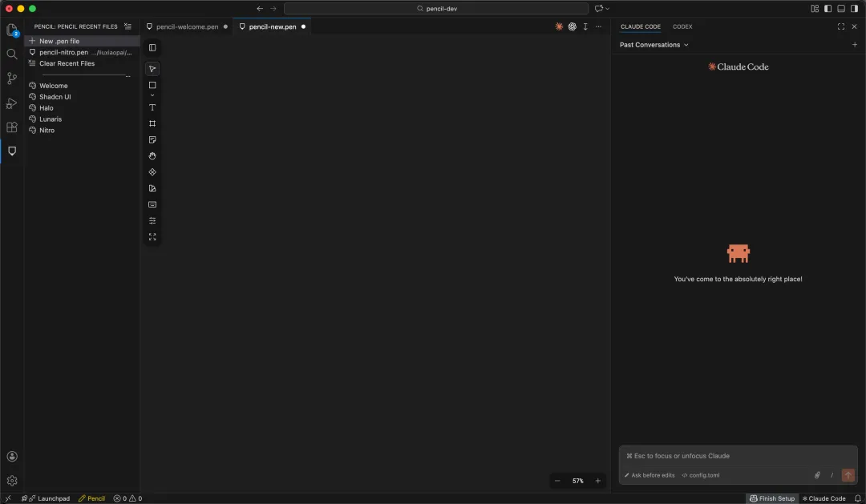
Task: Send the message with the arrow button
Action: pos(848,475)
